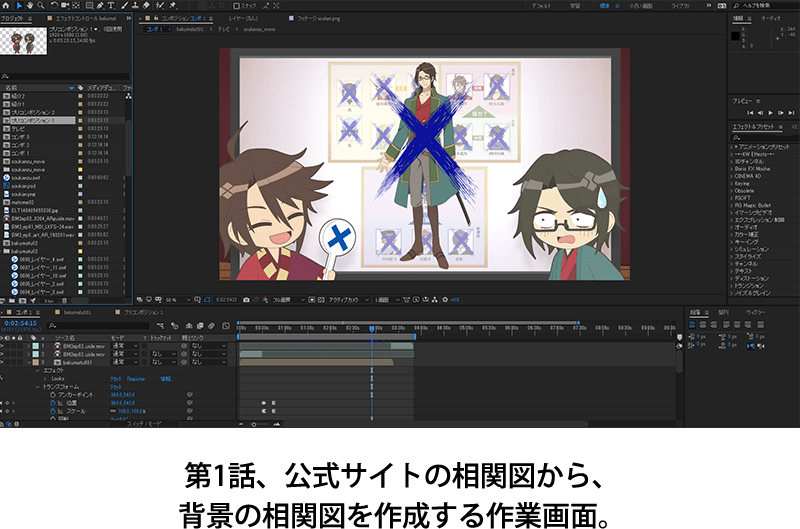Click the スイッチ / モード toggle button
The image size is (800, 529).
143,424
